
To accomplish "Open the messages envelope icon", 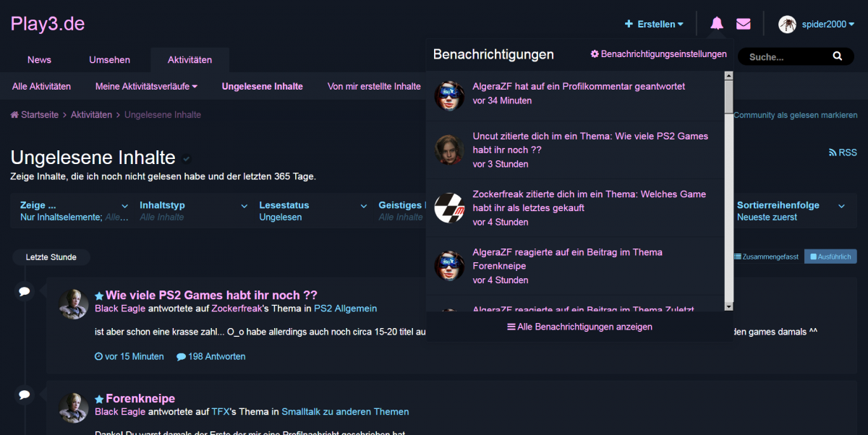I will point(744,24).
